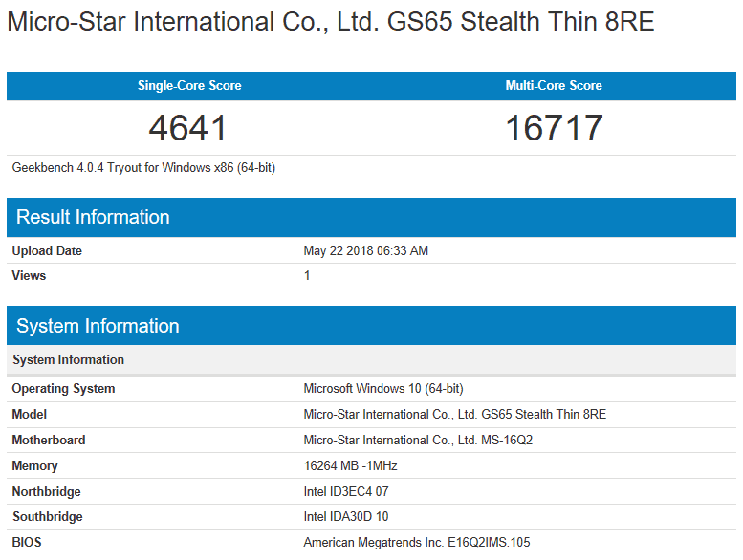743x560 pixels.
Task: Click the gray System Information sub-header row
Action: point(371,360)
